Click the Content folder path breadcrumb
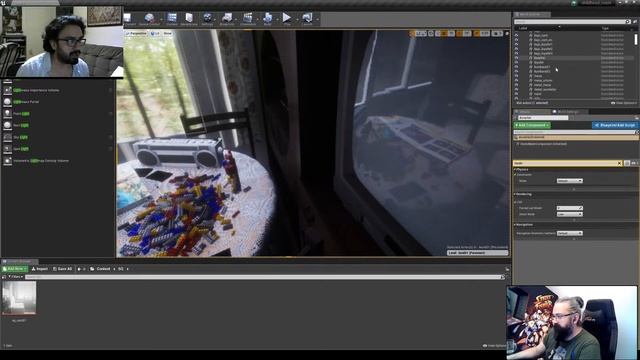 pyautogui.click(x=103, y=269)
